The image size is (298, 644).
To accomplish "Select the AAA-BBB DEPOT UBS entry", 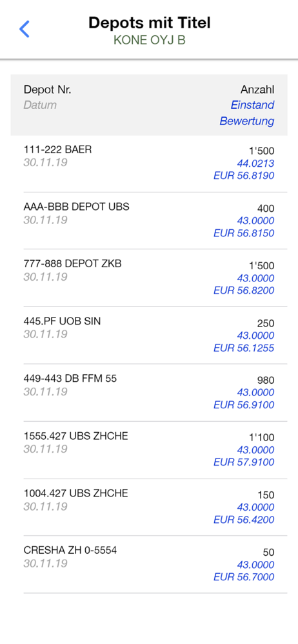I will click(149, 220).
